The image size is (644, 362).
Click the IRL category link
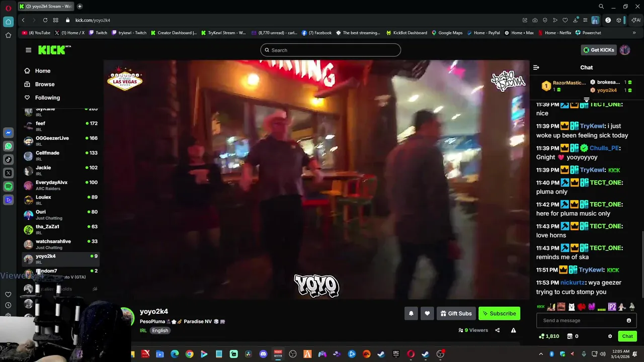click(x=143, y=330)
